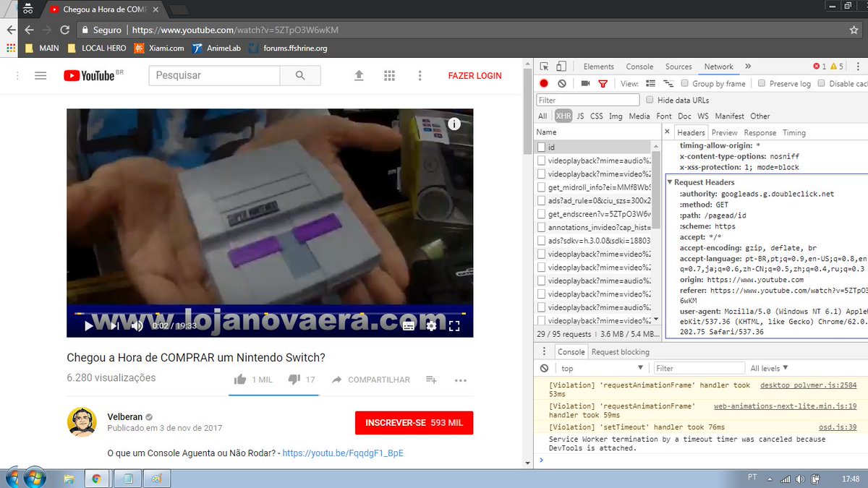Open the Console tab in the top bar
Screen dimensions: 868x488
pyautogui.click(x=639, y=67)
